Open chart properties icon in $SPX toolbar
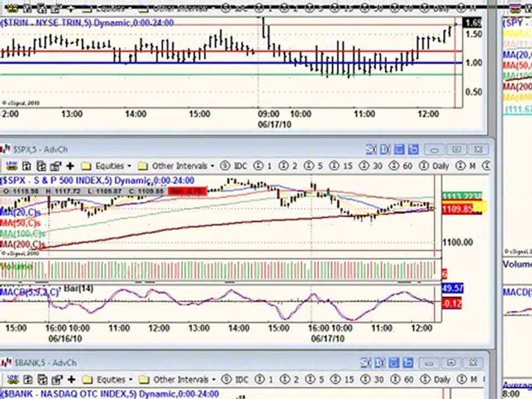The width and height of the screenshot is (532, 399). [x=55, y=166]
